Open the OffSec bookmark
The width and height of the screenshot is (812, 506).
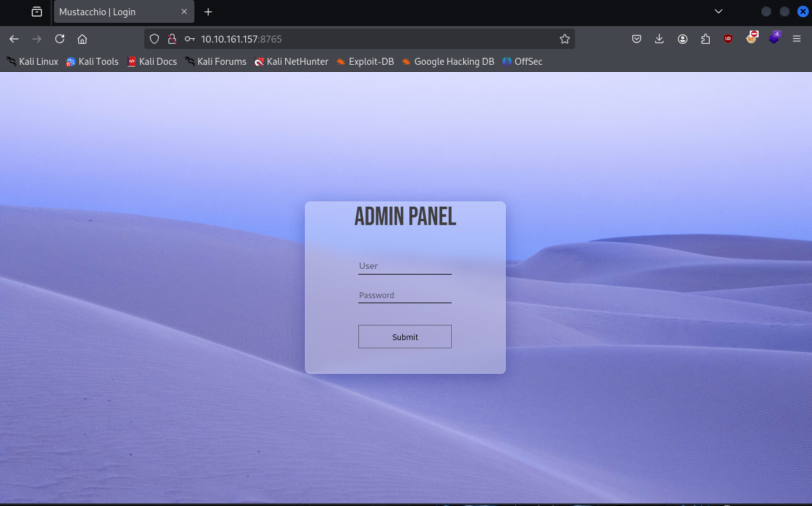522,62
